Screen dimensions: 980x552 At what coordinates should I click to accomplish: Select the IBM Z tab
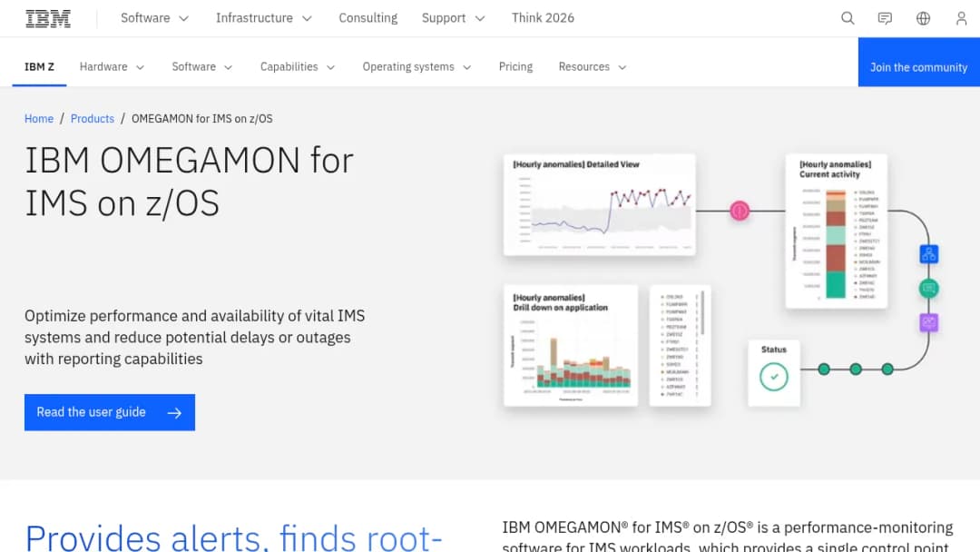(39, 67)
